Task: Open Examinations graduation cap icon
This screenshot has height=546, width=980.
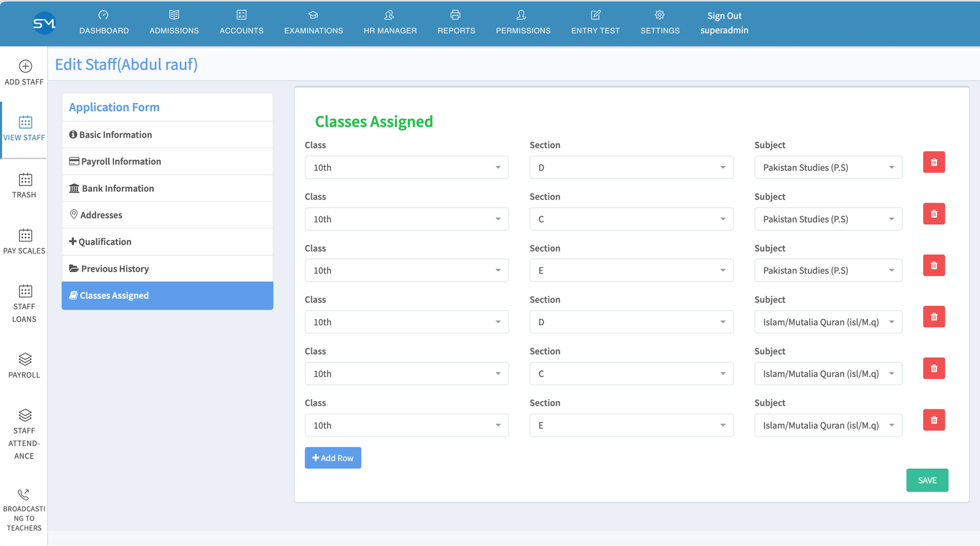Action: click(x=313, y=15)
